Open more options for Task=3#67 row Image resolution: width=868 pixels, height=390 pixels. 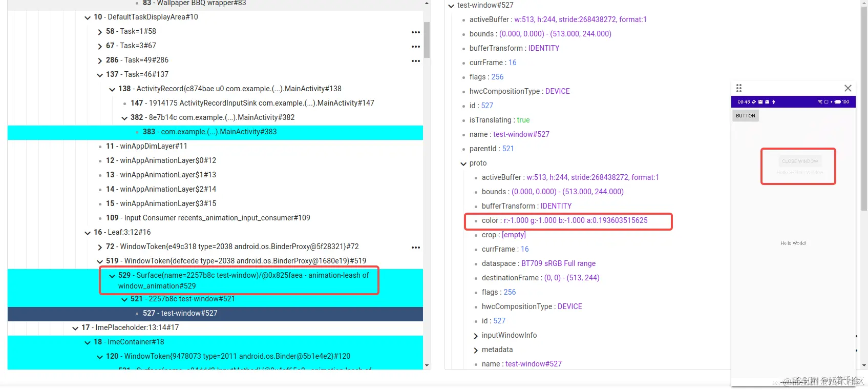pyautogui.click(x=415, y=47)
